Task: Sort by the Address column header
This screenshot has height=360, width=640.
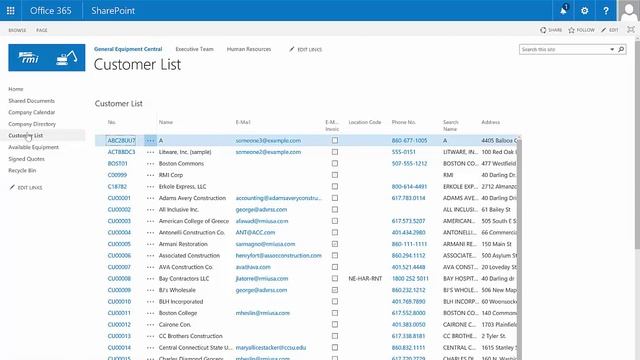Action: click(x=491, y=122)
